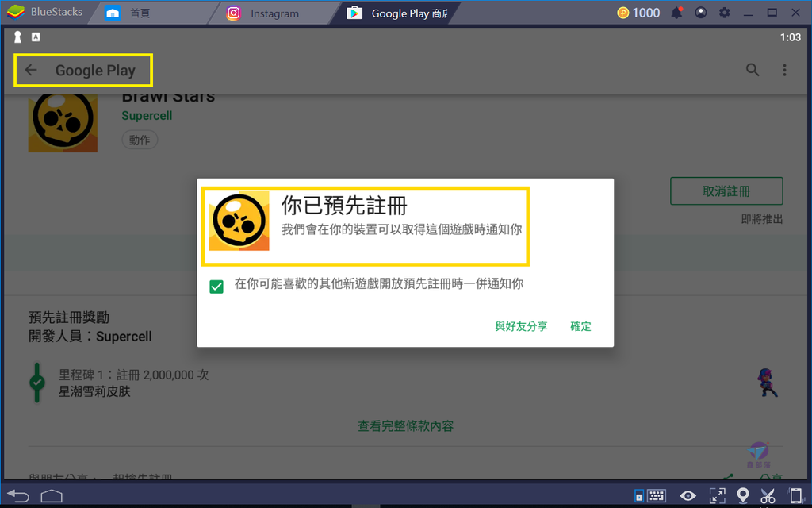Click the Android back arrow in bottom bar

(18, 496)
